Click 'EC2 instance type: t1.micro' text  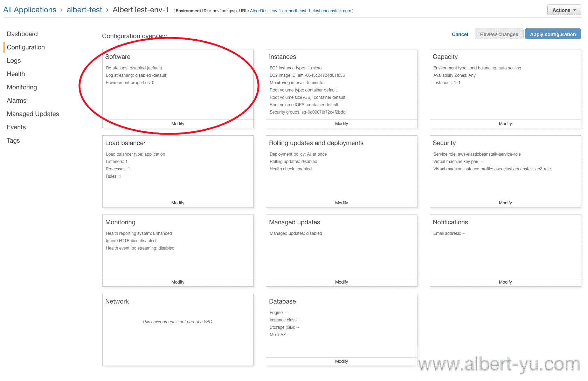click(x=296, y=68)
